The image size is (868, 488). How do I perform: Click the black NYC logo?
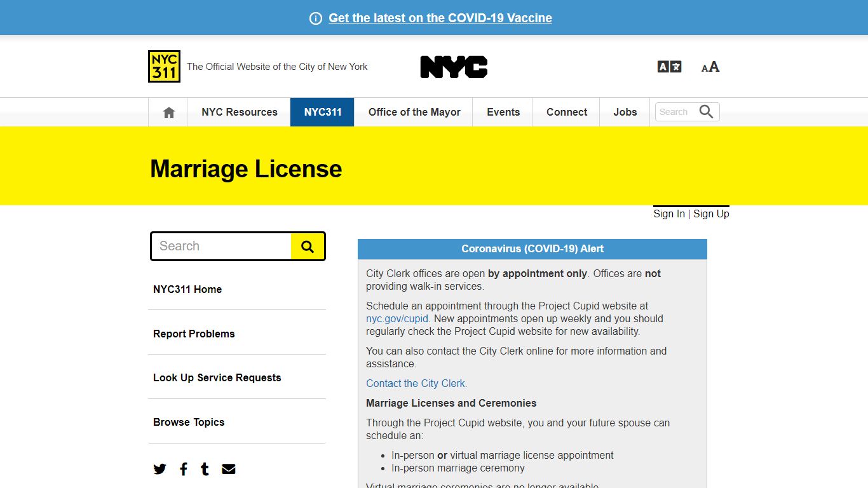[454, 67]
